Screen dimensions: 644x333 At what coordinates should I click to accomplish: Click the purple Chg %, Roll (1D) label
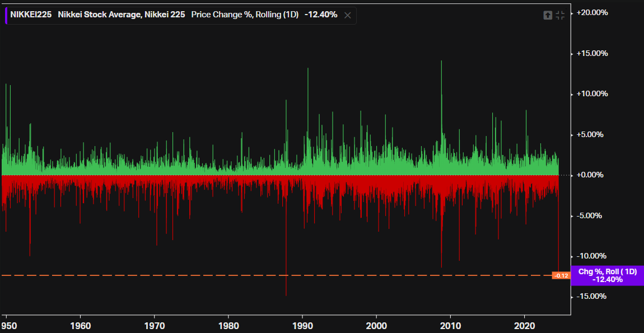click(607, 275)
